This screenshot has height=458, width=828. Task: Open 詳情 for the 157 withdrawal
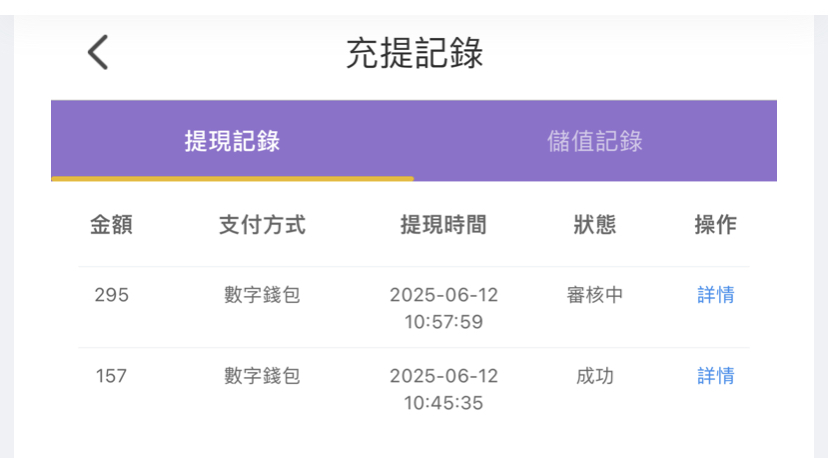[x=716, y=376]
